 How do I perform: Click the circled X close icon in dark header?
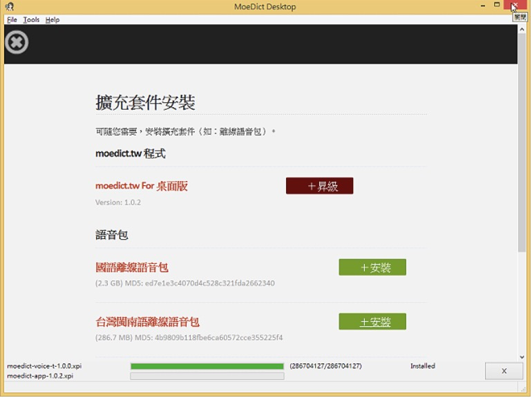coord(17,42)
